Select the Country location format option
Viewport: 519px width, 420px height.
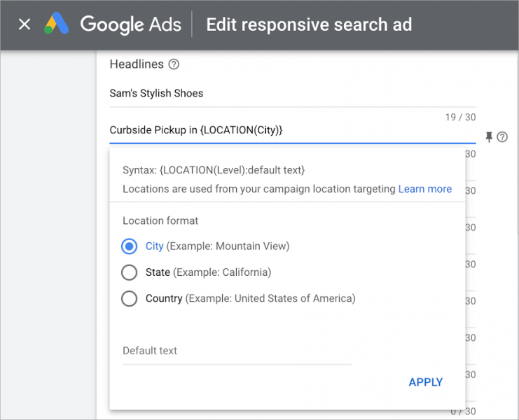[x=129, y=299]
